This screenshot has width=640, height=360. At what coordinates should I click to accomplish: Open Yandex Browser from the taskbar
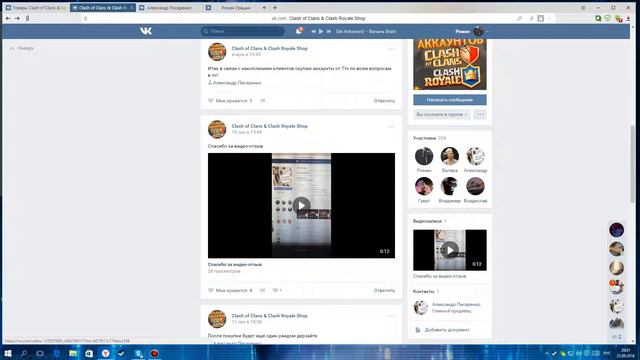click(x=105, y=353)
